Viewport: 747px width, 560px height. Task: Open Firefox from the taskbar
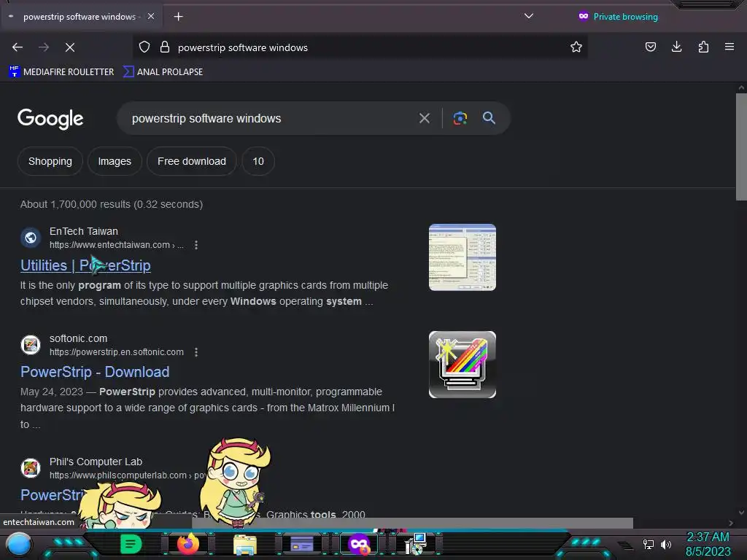187,544
